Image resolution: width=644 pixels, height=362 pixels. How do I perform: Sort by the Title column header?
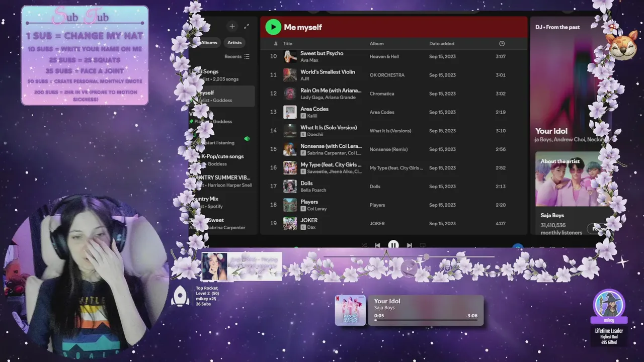[x=288, y=44]
